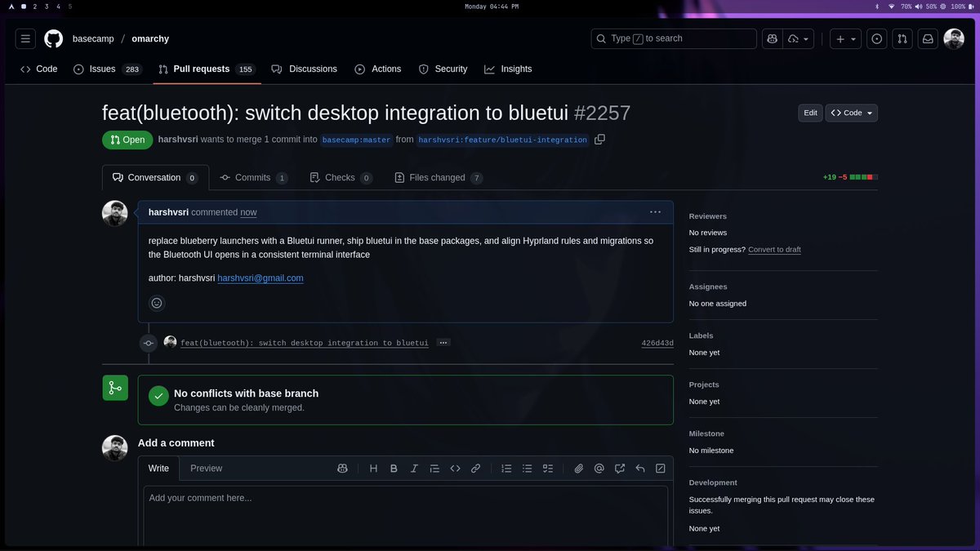This screenshot has width=980, height=551.
Task: Switch to the Commits tab
Action: [254, 178]
